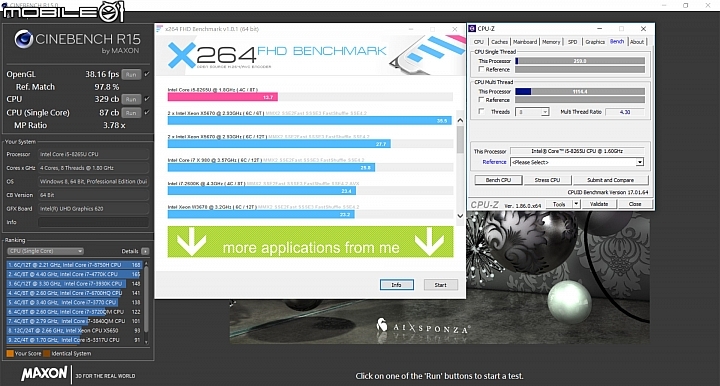Switch to the CPU tab in CPU-Z
Image resolution: width=720 pixels, height=386 pixels.
tap(478, 42)
